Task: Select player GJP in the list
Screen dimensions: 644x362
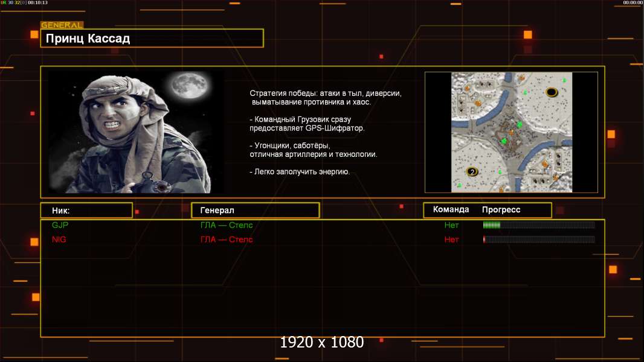Action: (60, 225)
